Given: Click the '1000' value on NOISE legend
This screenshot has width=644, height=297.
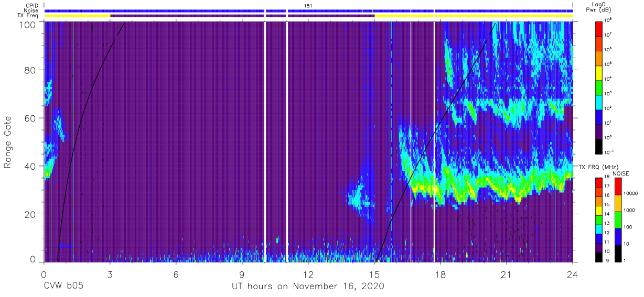Looking at the screenshot, I should point(630,210).
